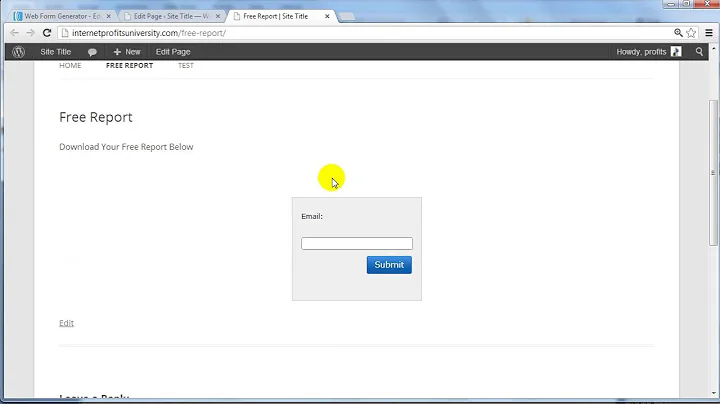Click the browser forward arrow

30,33
